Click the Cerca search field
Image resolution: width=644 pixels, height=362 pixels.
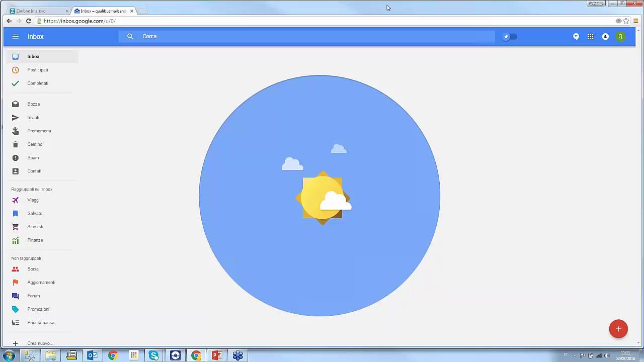pos(307,37)
